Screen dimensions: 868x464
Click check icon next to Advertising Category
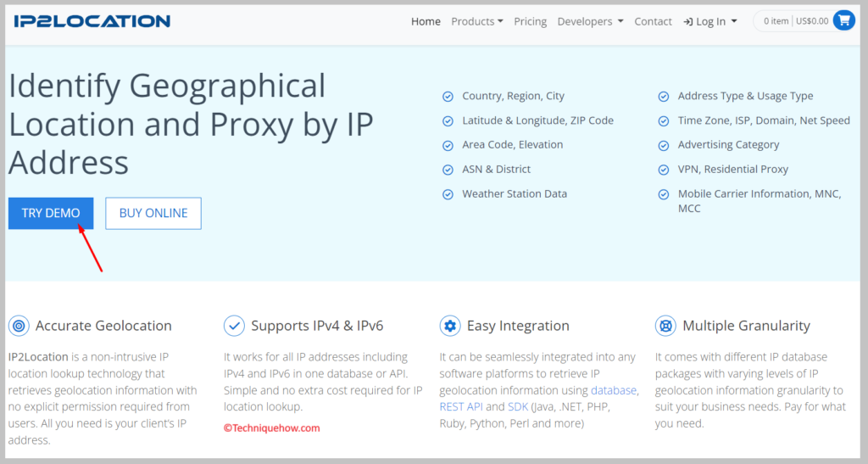tap(663, 146)
